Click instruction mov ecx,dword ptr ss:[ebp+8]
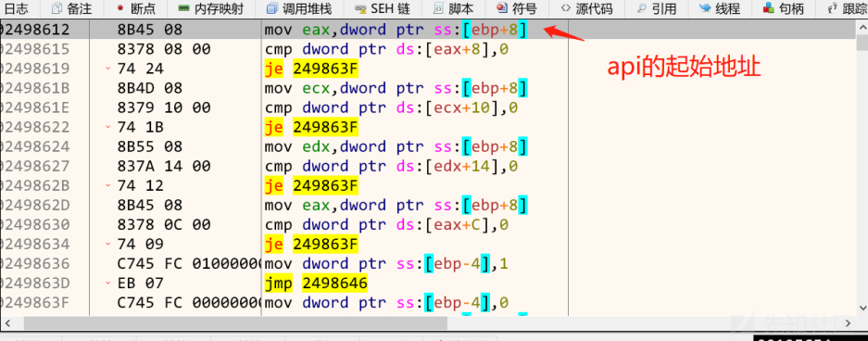868x341 pixels. 396,89
